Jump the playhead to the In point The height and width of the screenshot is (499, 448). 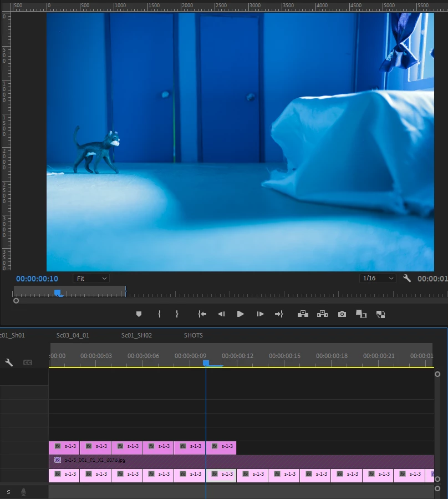coord(202,314)
